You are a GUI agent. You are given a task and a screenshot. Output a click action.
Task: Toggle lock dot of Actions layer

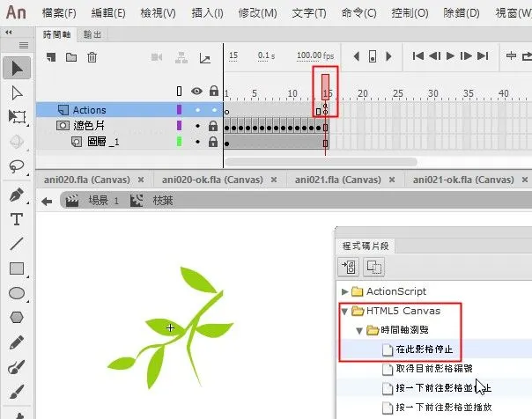point(214,110)
